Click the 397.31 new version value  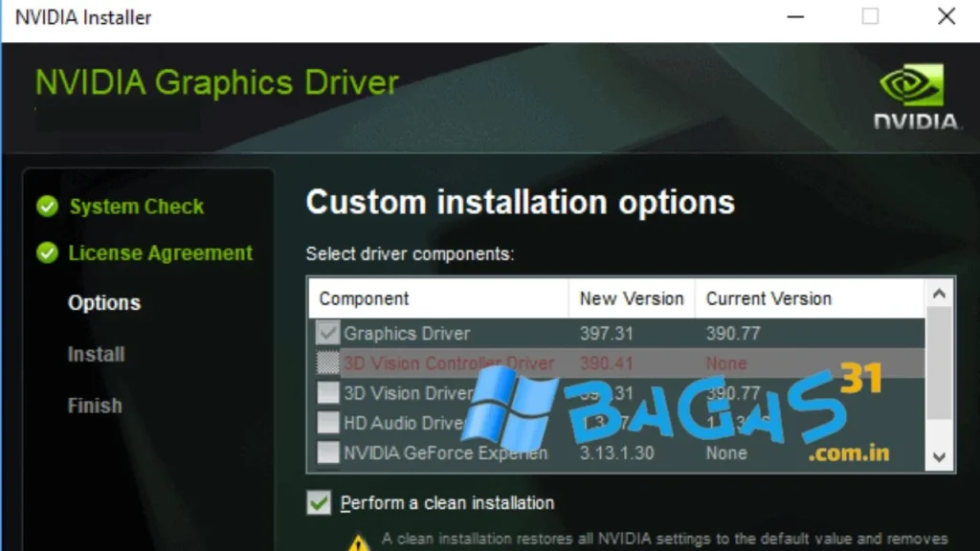606,334
